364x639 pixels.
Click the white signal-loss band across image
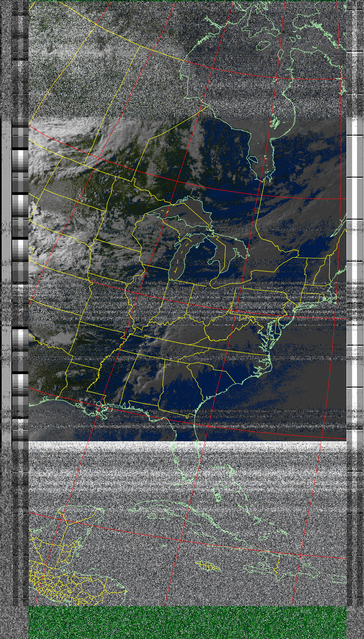point(187,446)
